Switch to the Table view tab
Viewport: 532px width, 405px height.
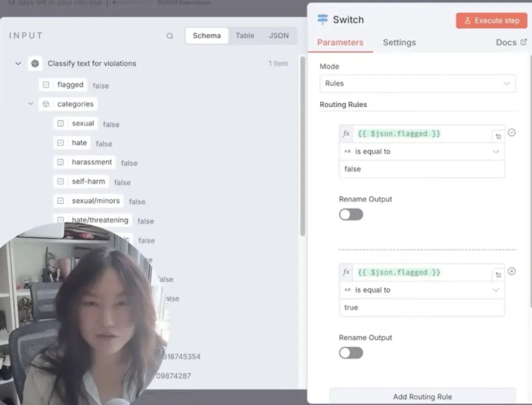245,35
